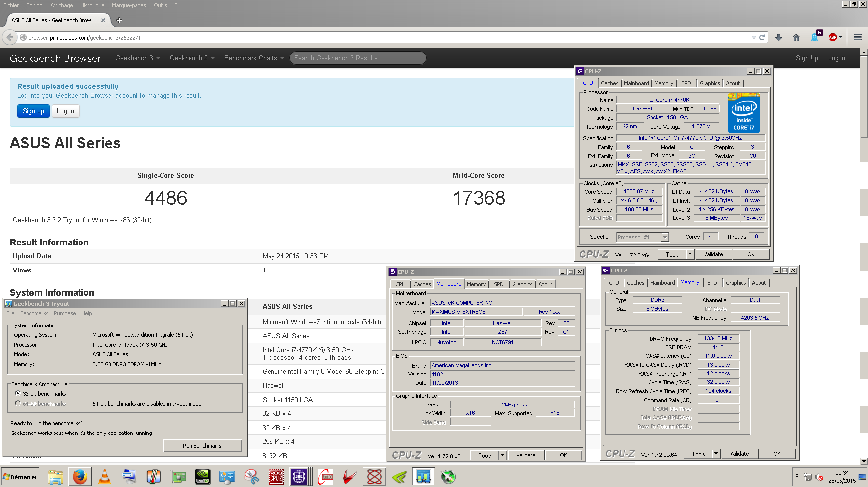Open the Purchase menu in Geekbench Tryout
Image resolution: width=868 pixels, height=487 pixels.
pos(65,313)
